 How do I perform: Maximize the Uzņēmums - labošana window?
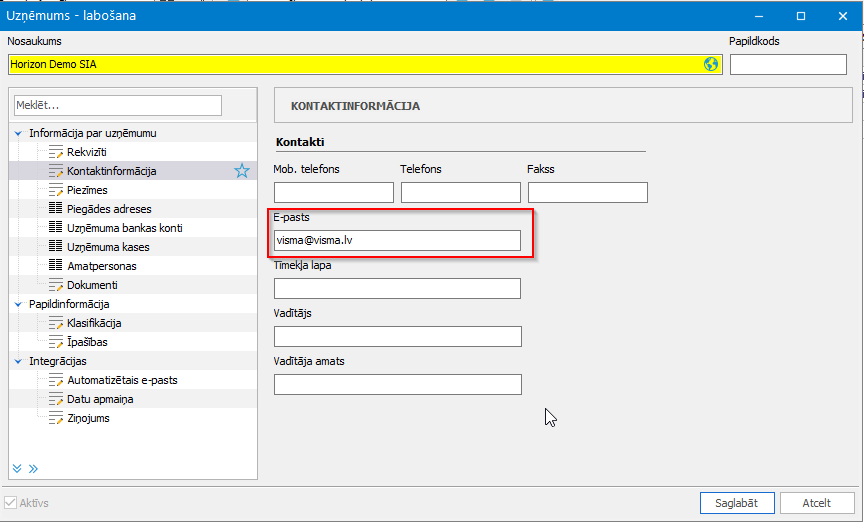coord(801,16)
